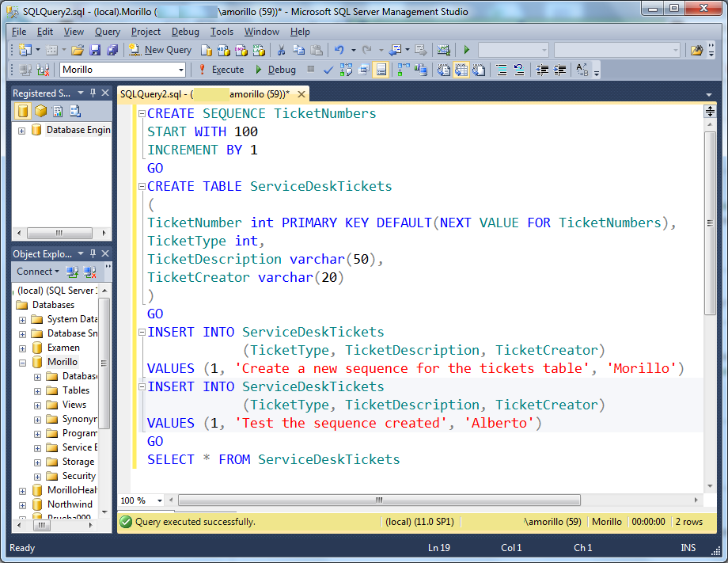The width and height of the screenshot is (728, 563).
Task: Parse the query with the blue checkmark icon
Action: [x=328, y=70]
